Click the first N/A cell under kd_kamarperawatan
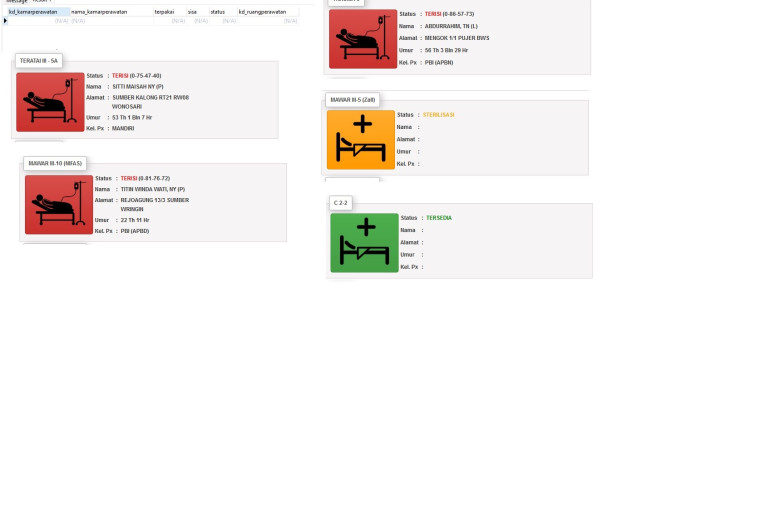Viewport: 760px width, 520px height. click(39, 21)
